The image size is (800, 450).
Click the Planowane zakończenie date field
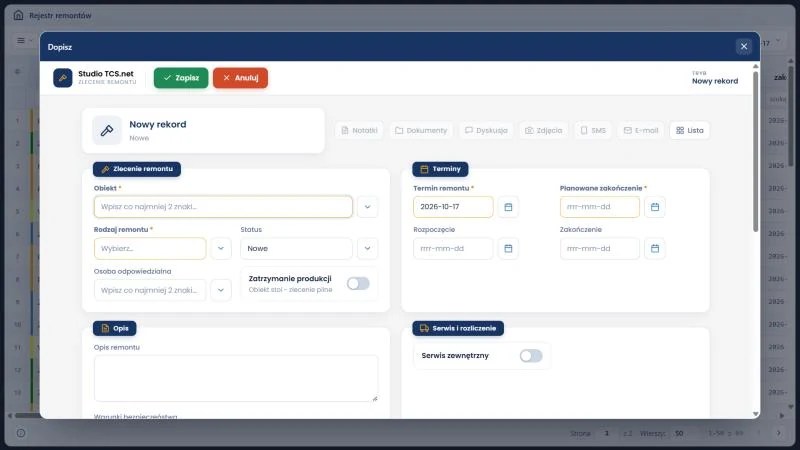[599, 207]
